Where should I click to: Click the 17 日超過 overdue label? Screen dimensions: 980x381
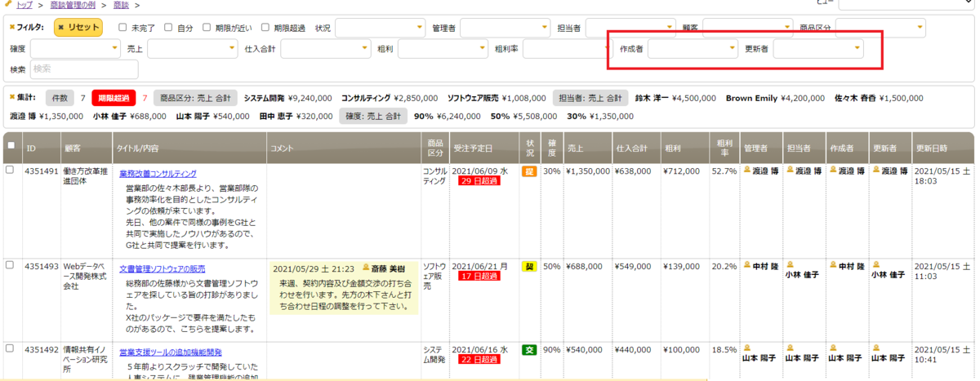(x=479, y=276)
